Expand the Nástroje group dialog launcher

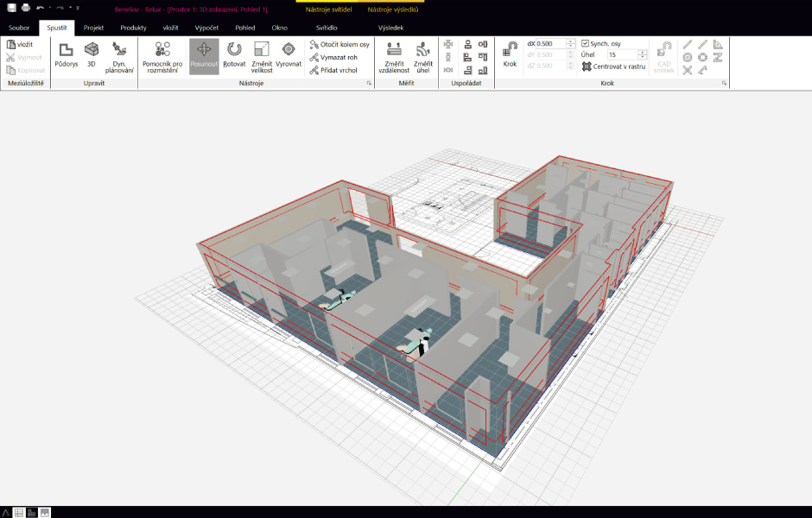pyautogui.click(x=369, y=84)
